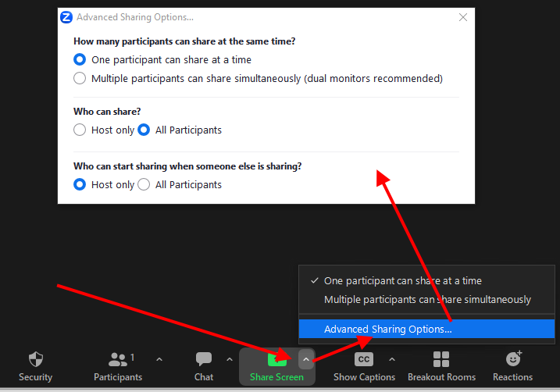Click the green Share Screen icon
Viewport: 560px width, 392px height.
[x=277, y=359]
